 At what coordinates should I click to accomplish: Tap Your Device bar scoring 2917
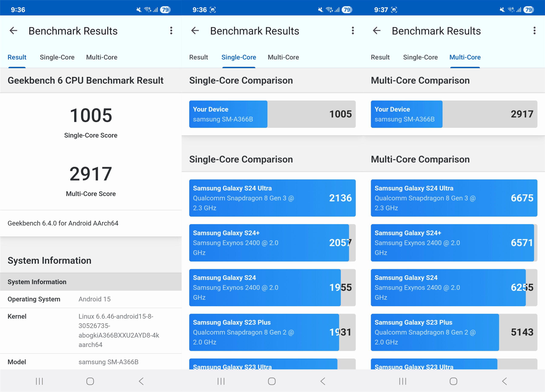(454, 114)
